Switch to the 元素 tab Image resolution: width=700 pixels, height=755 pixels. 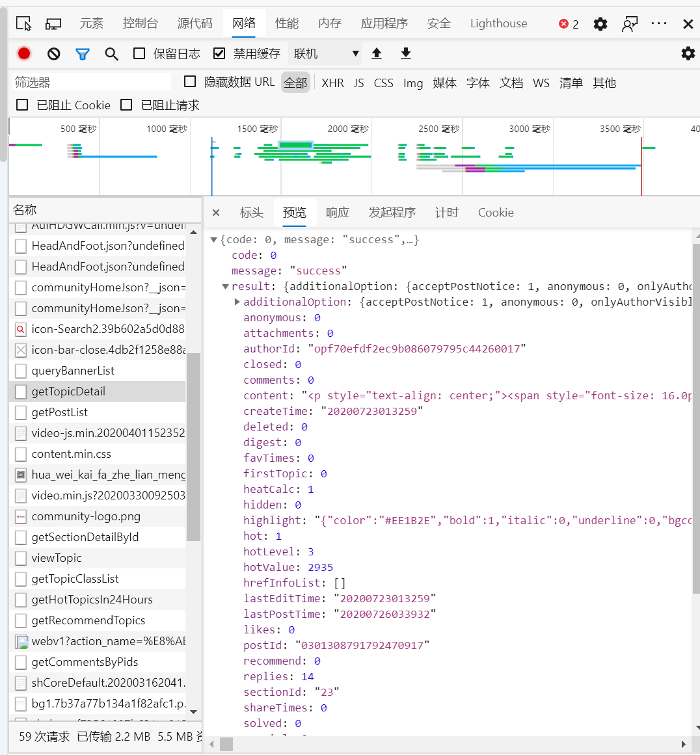tap(92, 23)
